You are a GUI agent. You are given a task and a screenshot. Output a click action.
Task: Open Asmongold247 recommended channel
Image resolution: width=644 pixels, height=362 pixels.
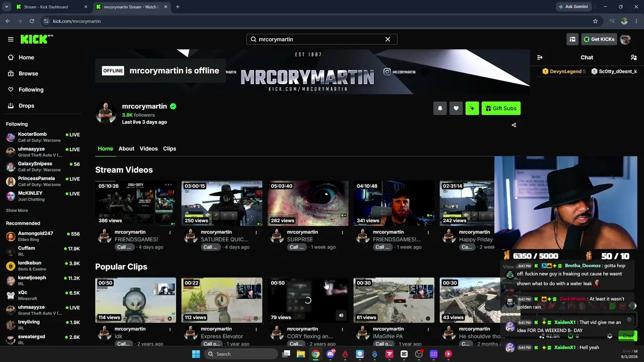[x=43, y=236]
